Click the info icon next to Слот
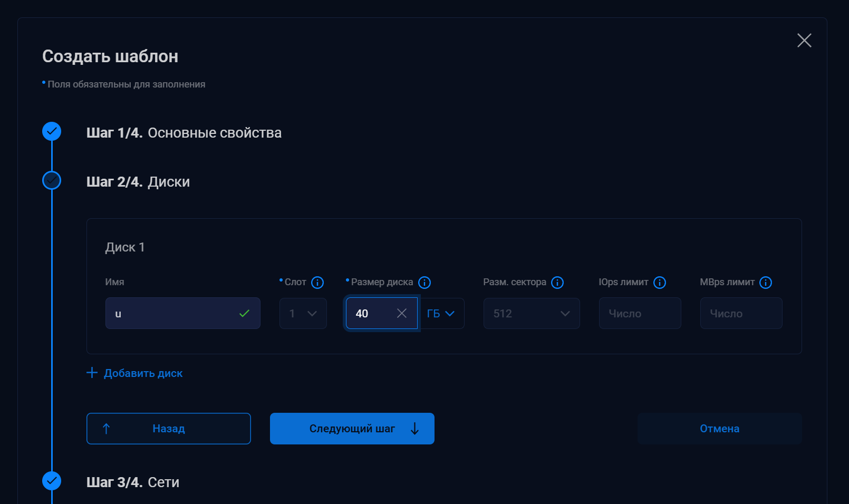Viewport: 849px width, 504px height. pos(317,283)
